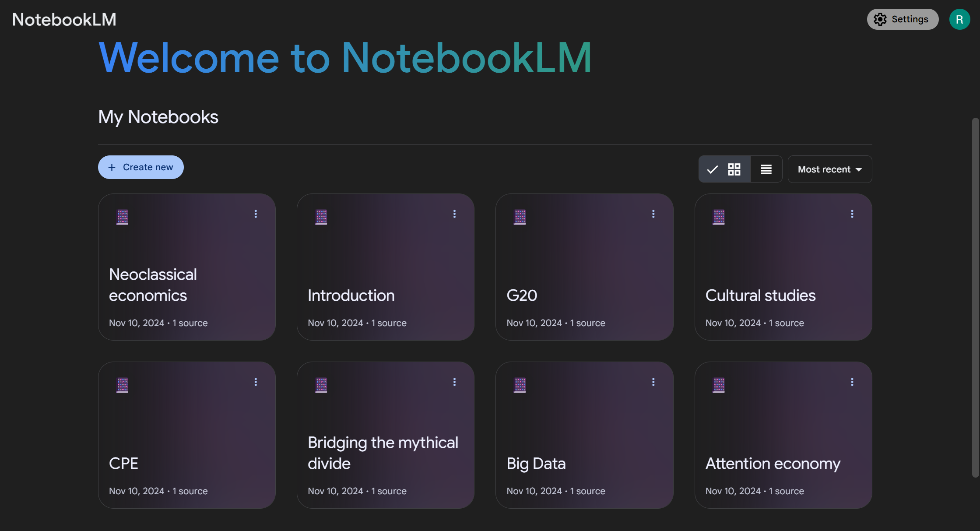The height and width of the screenshot is (531, 980).
Task: Expand the Most recent sort dropdown
Action: click(x=830, y=169)
